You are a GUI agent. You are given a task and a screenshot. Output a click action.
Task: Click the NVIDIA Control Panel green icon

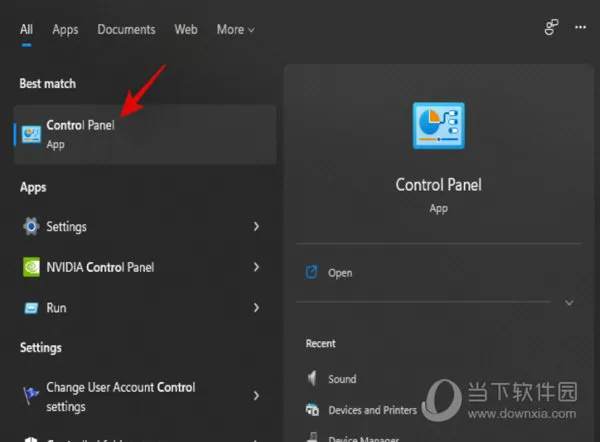(31, 267)
